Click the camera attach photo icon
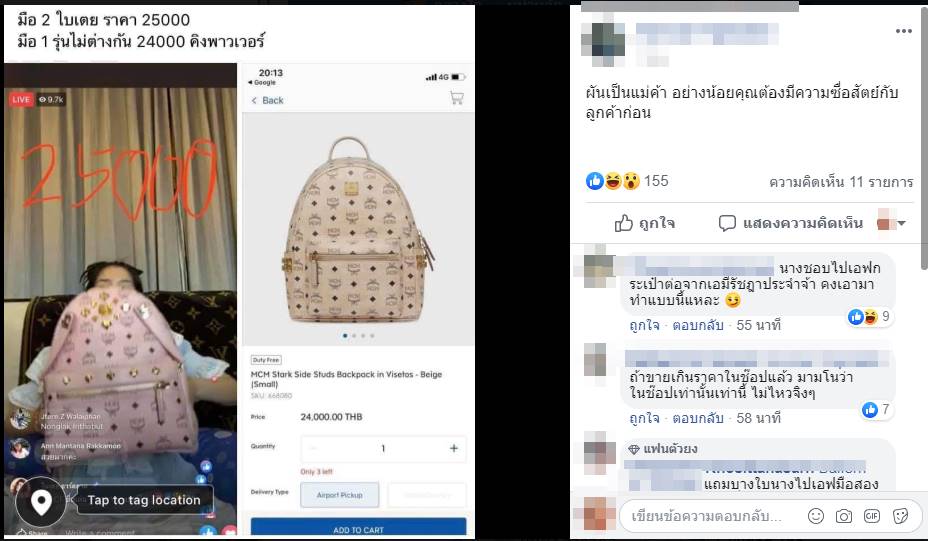This screenshot has height=541, width=928. (x=843, y=516)
